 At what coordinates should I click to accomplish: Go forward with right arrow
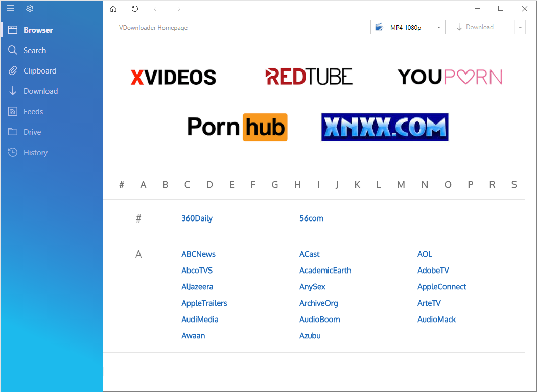178,9
